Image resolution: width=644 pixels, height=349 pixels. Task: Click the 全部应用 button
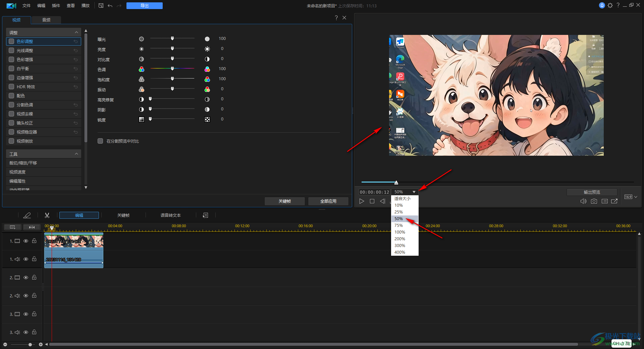coord(328,201)
